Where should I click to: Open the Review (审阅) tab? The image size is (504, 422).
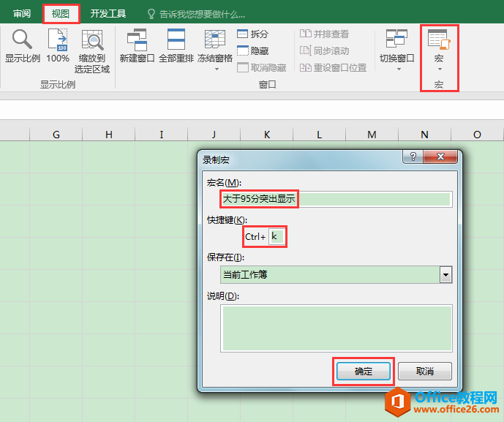(x=22, y=13)
